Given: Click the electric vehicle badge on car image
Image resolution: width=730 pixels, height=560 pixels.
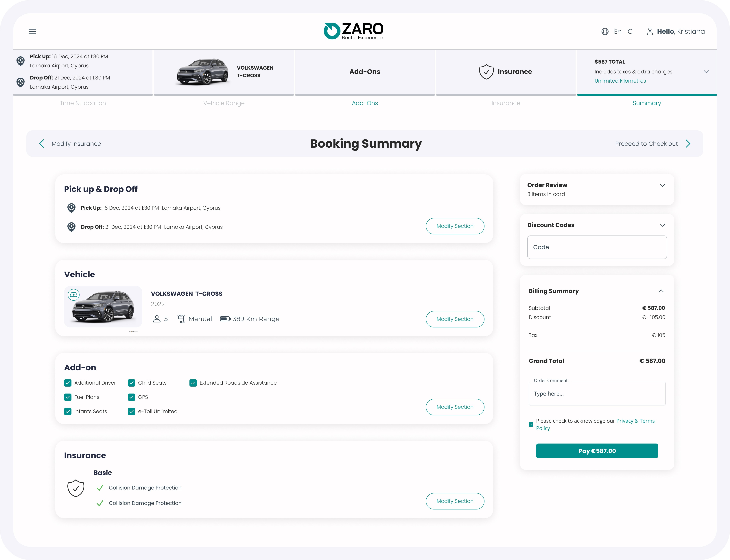Looking at the screenshot, I should (x=73, y=295).
